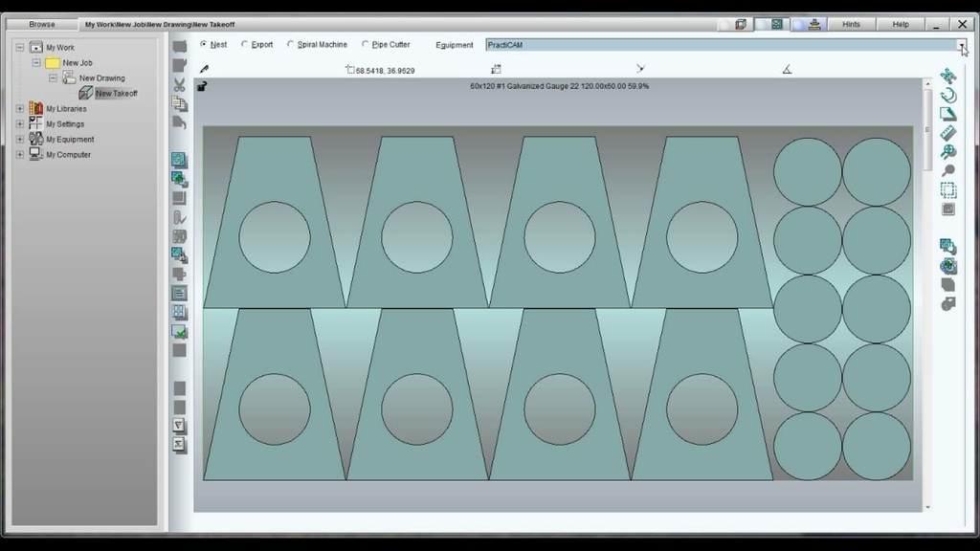This screenshot has width=980, height=551.
Task: Select the Nest radio button
Action: coord(204,44)
